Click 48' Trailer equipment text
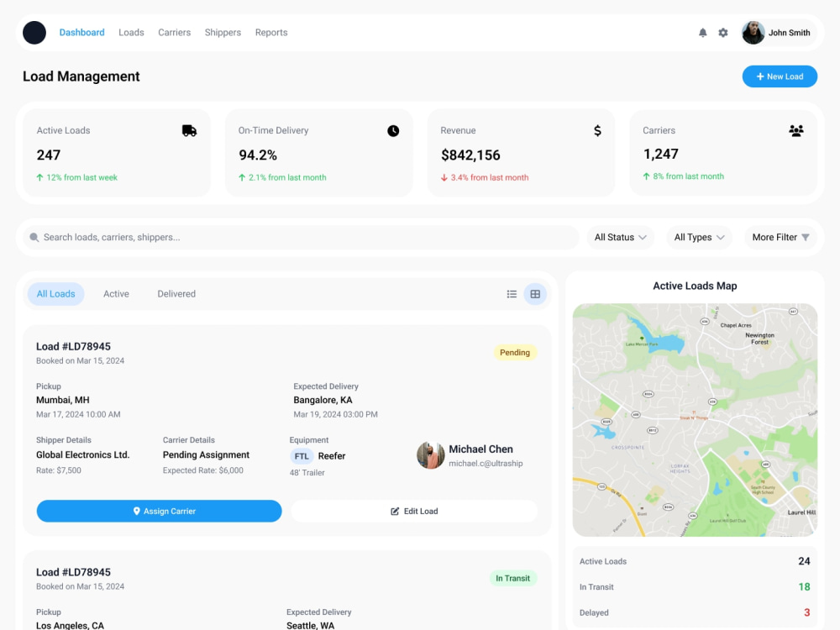Image resolution: width=840 pixels, height=630 pixels. (307, 472)
